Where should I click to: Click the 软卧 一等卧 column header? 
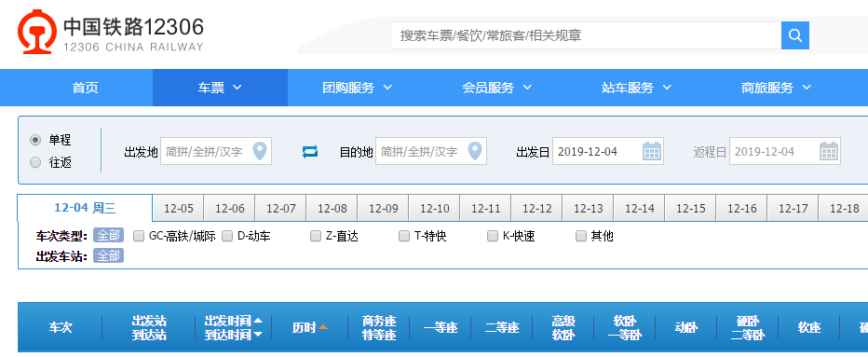pyautogui.click(x=625, y=327)
